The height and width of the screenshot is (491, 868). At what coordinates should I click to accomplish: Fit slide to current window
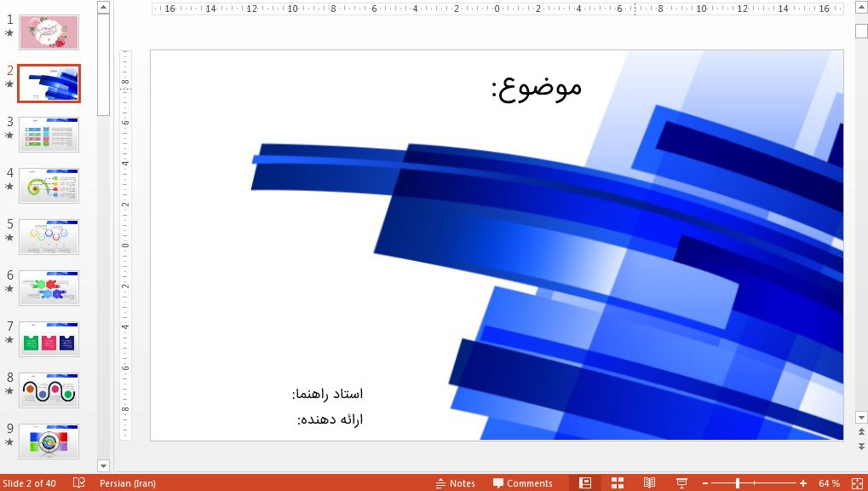[x=854, y=482]
